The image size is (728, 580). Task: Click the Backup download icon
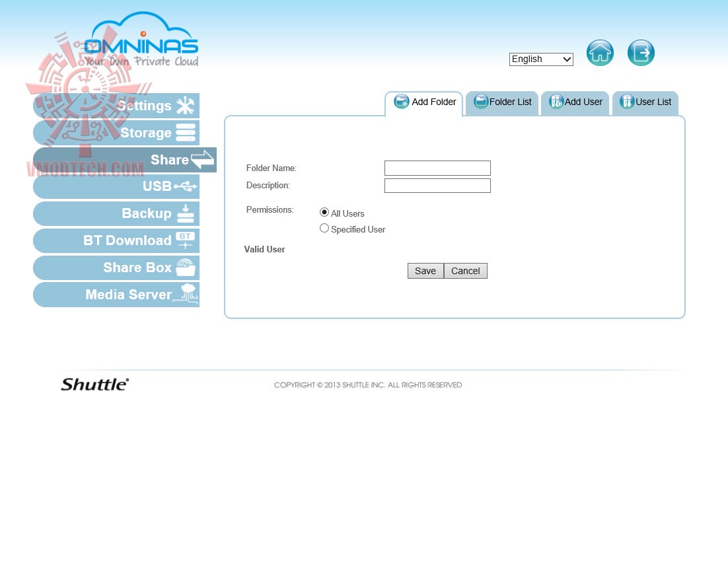(x=185, y=213)
